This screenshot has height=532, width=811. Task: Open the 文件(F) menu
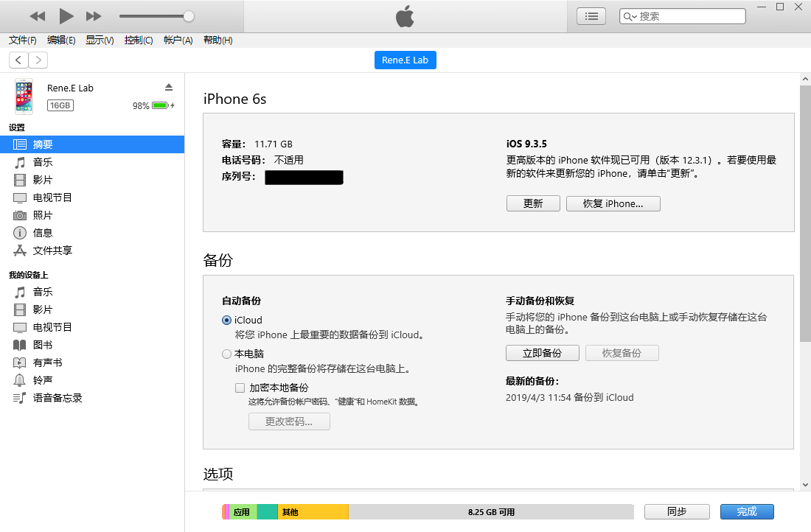[23, 41]
